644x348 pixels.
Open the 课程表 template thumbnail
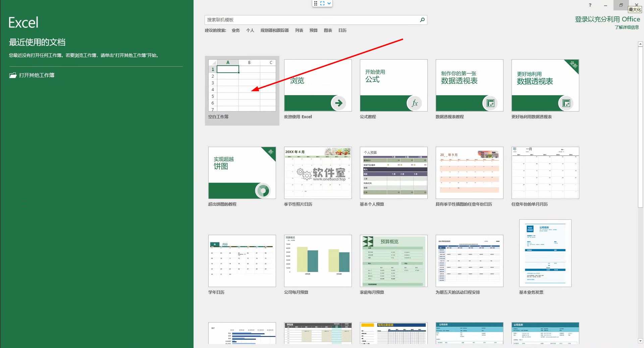318,333
